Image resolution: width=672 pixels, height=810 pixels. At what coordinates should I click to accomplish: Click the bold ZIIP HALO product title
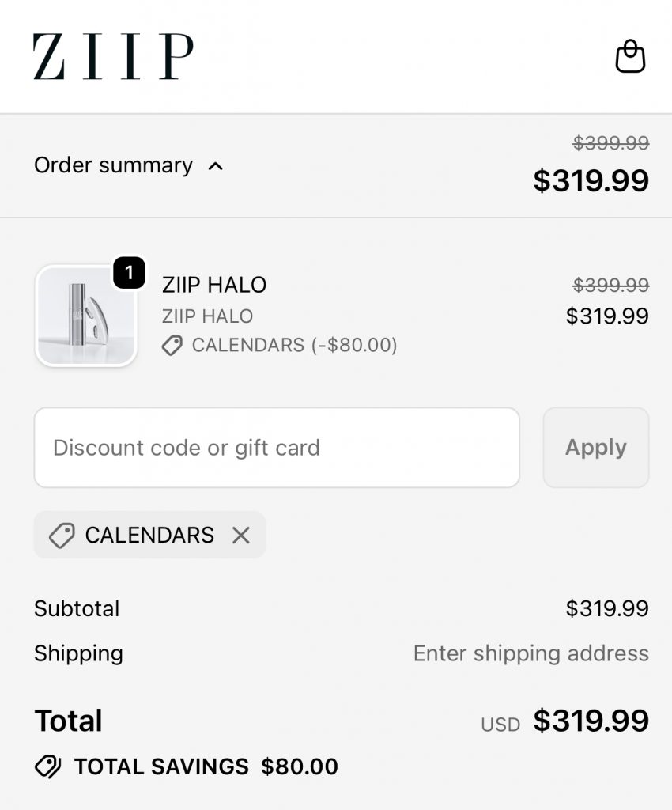[x=214, y=285]
